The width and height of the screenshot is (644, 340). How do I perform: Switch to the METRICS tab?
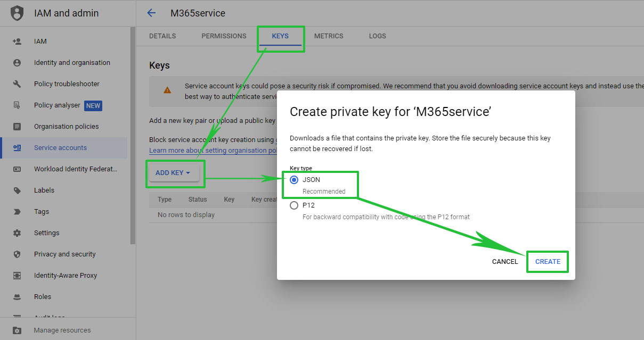tap(329, 36)
